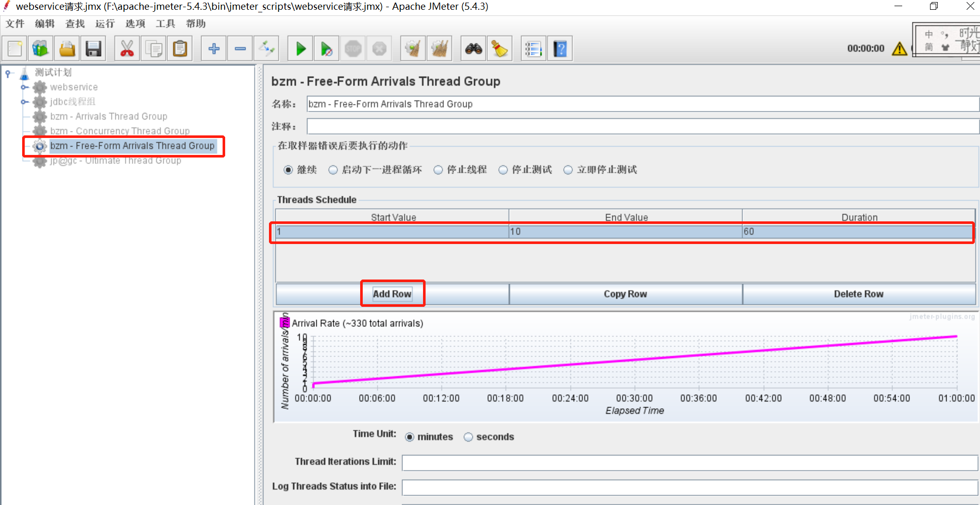Click the Log Threads Status into File field
The image size is (980, 505).
coord(690,487)
